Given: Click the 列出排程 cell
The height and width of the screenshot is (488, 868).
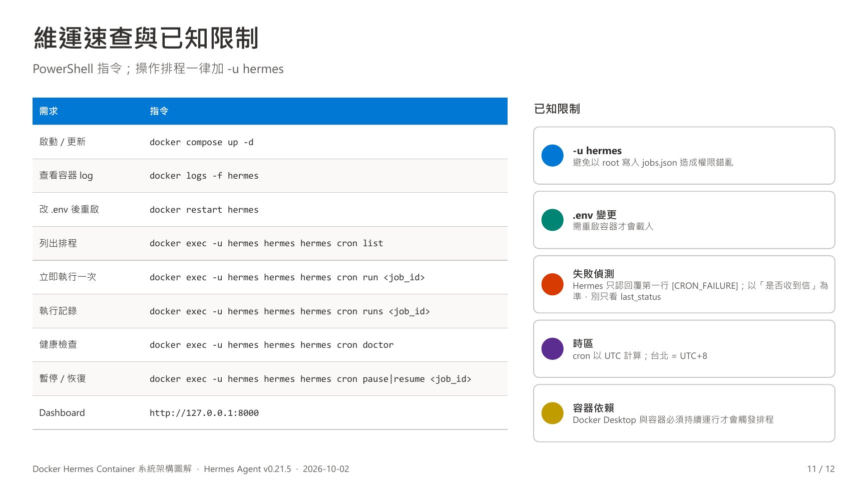Looking at the screenshot, I should (58, 243).
